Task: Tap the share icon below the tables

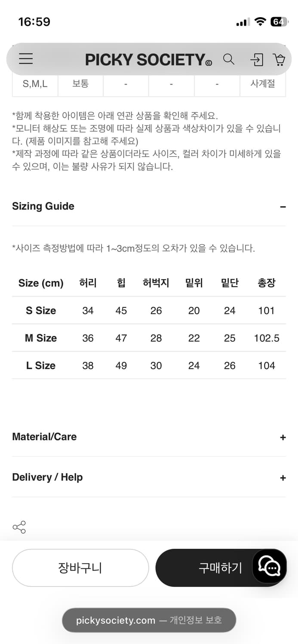Action: coord(19,527)
